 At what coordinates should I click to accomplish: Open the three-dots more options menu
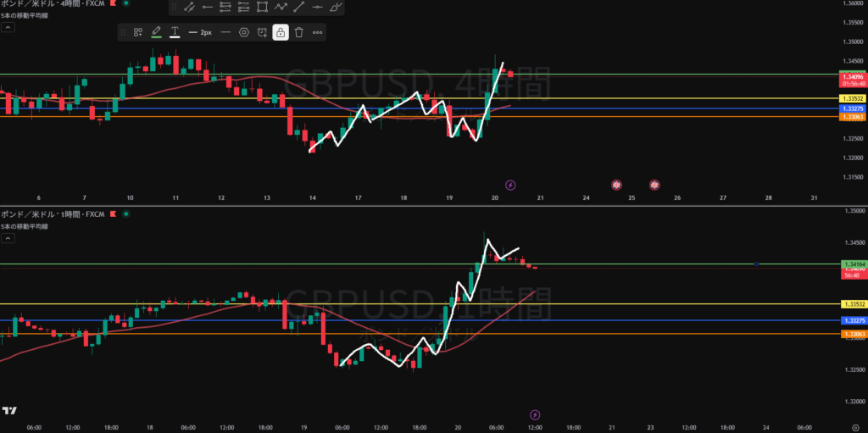[317, 32]
